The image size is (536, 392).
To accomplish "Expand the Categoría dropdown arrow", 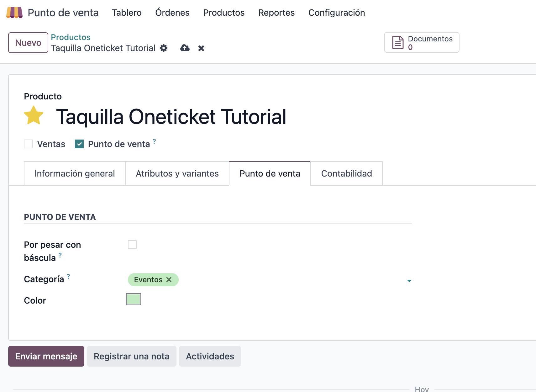I will (x=409, y=281).
